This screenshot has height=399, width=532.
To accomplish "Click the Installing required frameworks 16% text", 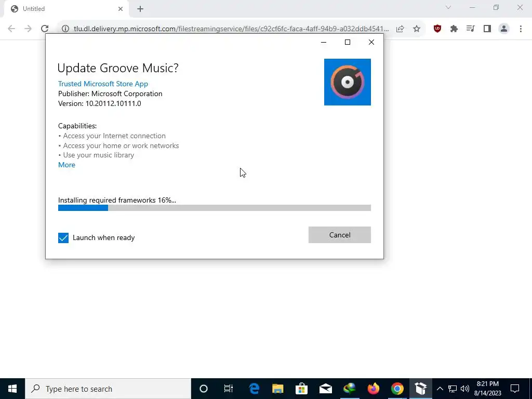I will point(117,200).
